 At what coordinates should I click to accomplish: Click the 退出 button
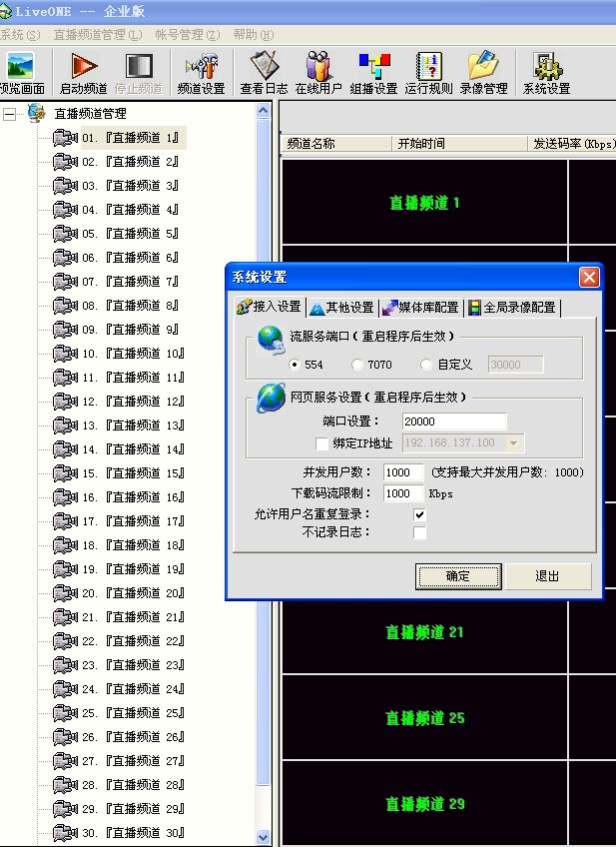(x=547, y=576)
